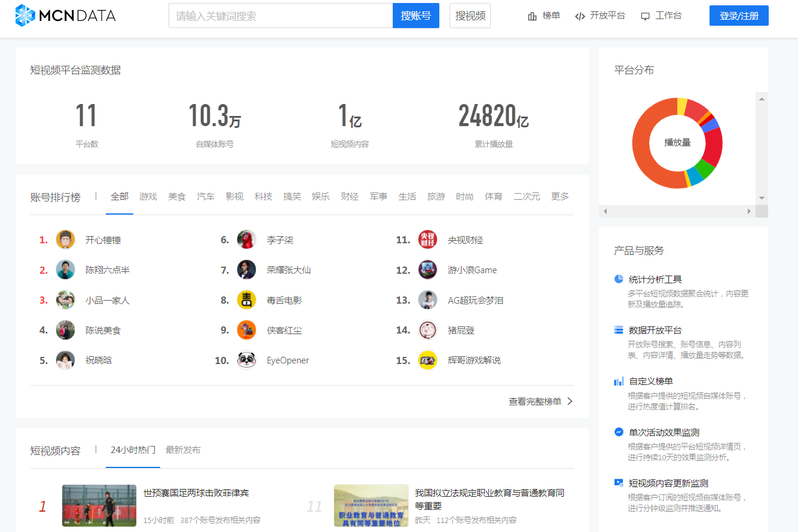The height and width of the screenshot is (532, 798).
Task: Open 祝晓晗 avatar
Action: point(65,360)
